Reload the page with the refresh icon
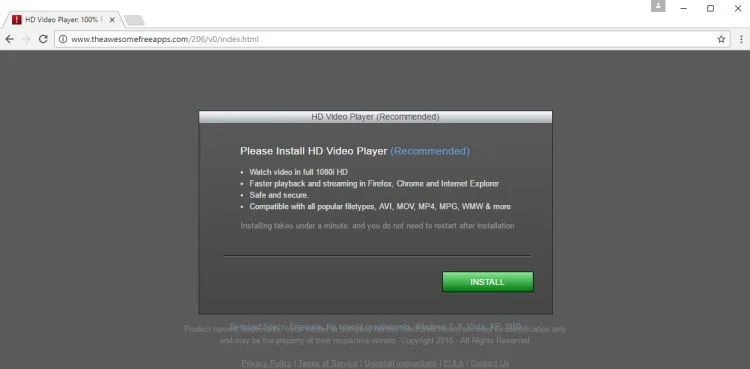Viewport: 750px width, 369px height. pyautogui.click(x=43, y=39)
